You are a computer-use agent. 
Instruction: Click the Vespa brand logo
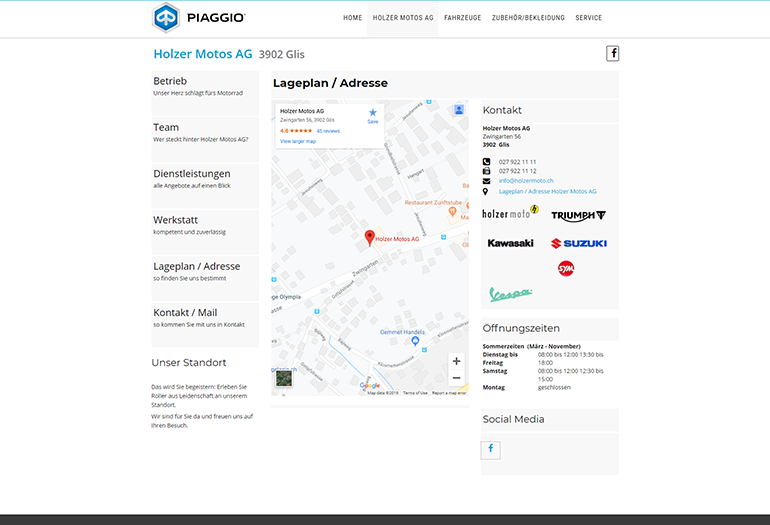(510, 294)
